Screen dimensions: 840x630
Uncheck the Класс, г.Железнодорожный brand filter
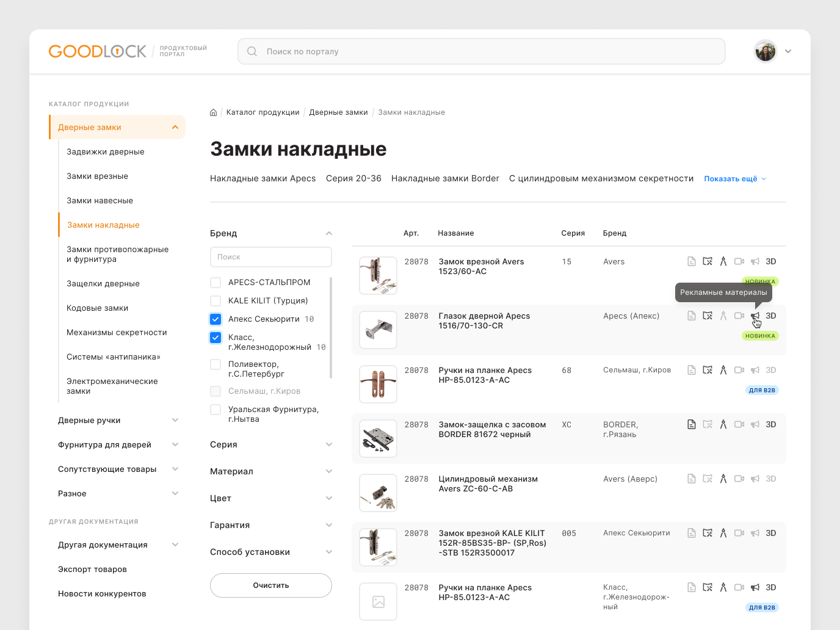click(215, 338)
